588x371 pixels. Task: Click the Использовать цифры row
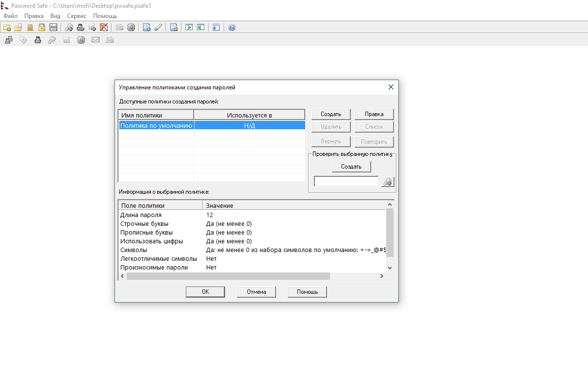click(x=252, y=241)
